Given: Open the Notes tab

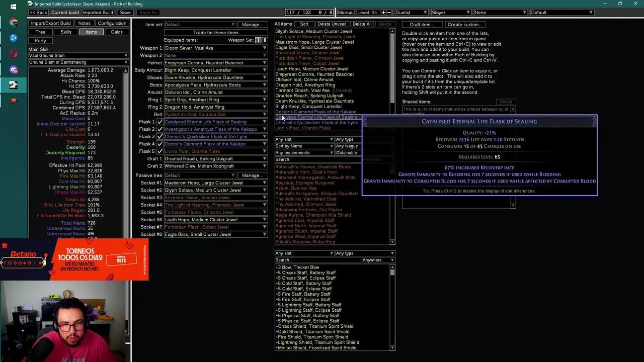Looking at the screenshot, I should (x=84, y=24).
